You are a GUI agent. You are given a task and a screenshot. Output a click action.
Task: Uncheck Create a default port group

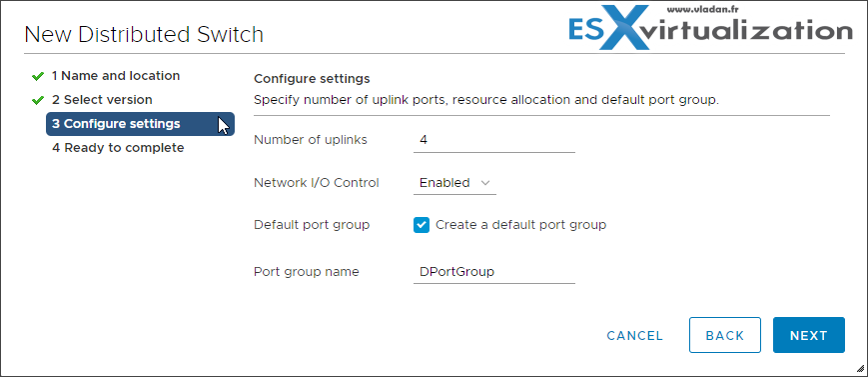pos(422,225)
